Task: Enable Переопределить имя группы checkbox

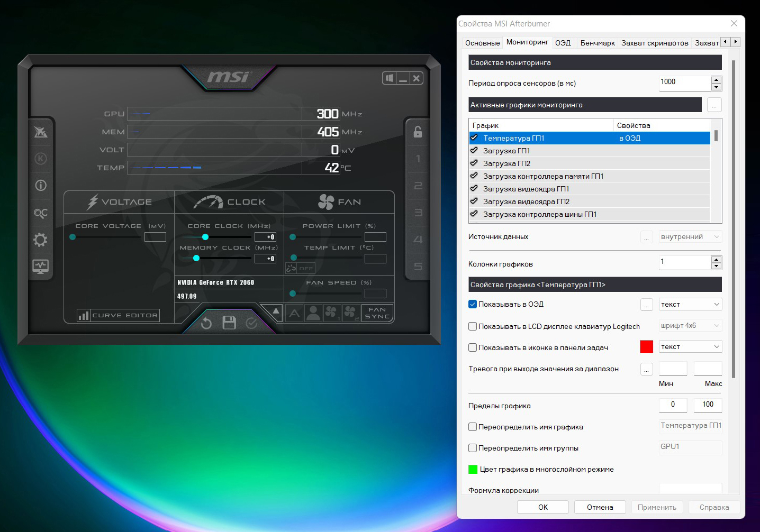Action: click(x=473, y=448)
